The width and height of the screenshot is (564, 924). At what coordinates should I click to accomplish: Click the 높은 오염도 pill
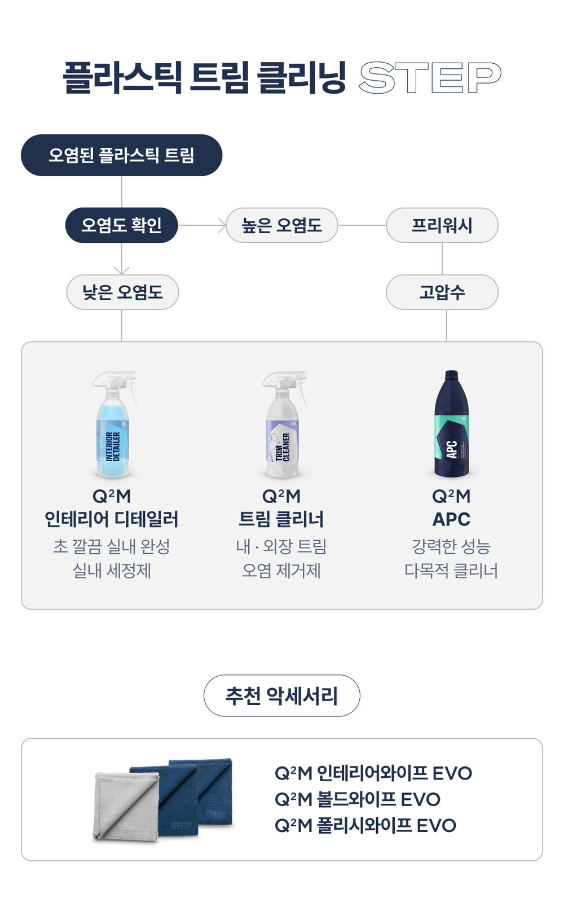tap(282, 226)
